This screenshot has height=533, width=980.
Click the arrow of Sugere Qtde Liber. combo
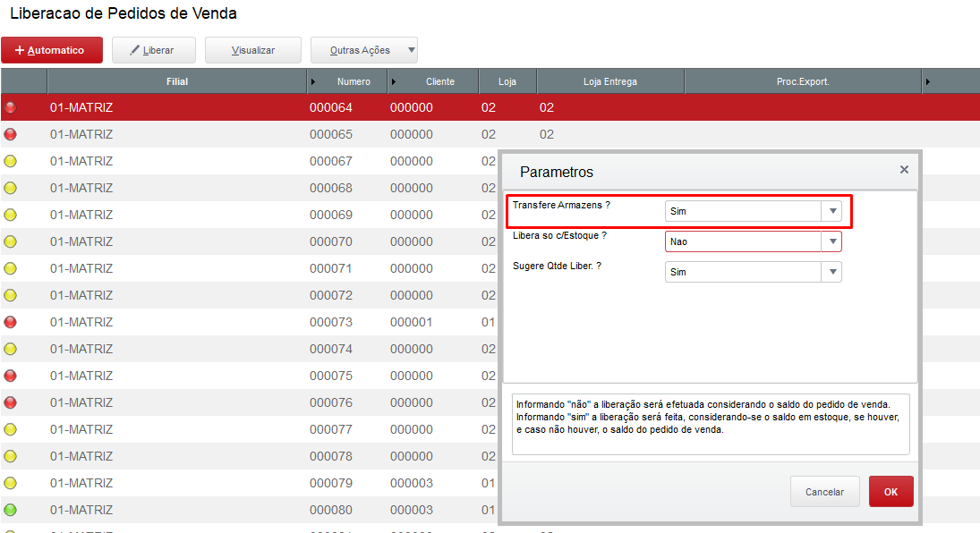(832, 272)
